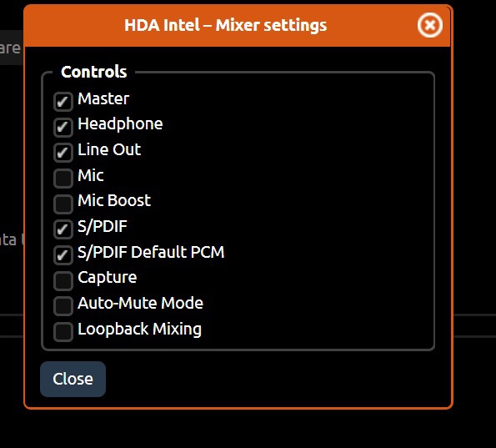Click the Controls group heading
This screenshot has width=496, height=448.
pyautogui.click(x=94, y=72)
